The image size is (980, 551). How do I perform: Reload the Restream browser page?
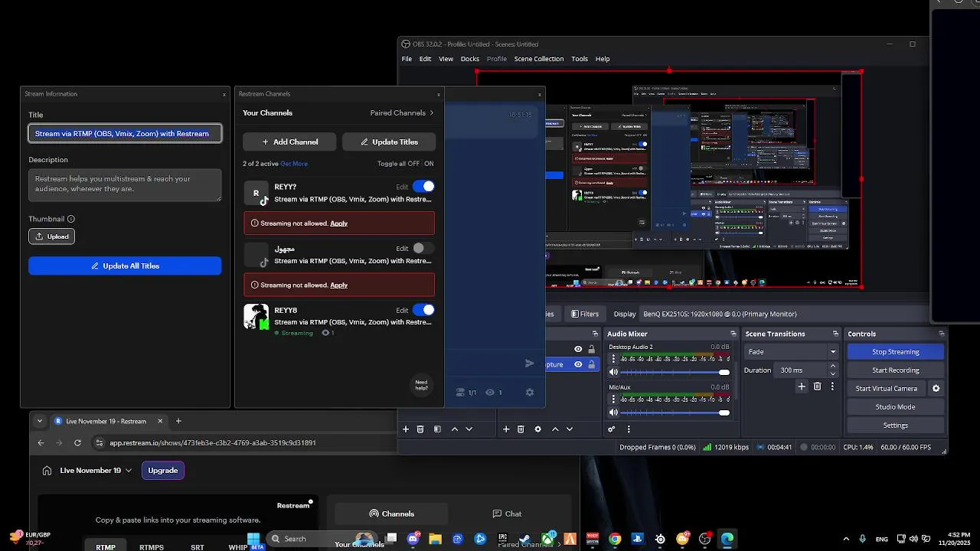(77, 442)
